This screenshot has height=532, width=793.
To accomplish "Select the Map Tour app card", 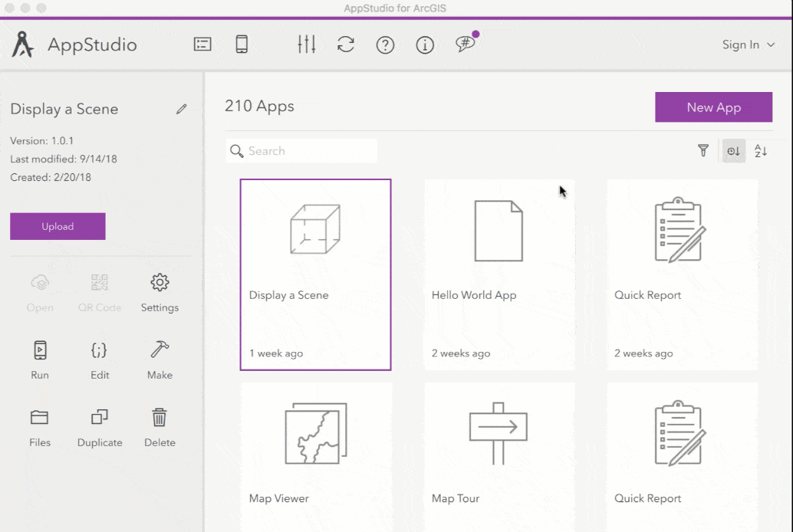I will click(x=500, y=457).
